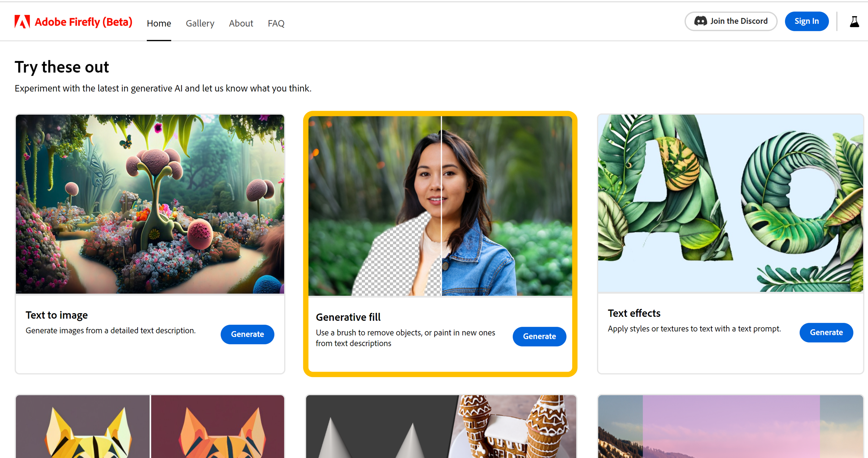Open the geometric fox card thumbnail
The height and width of the screenshot is (458, 868).
150,426
